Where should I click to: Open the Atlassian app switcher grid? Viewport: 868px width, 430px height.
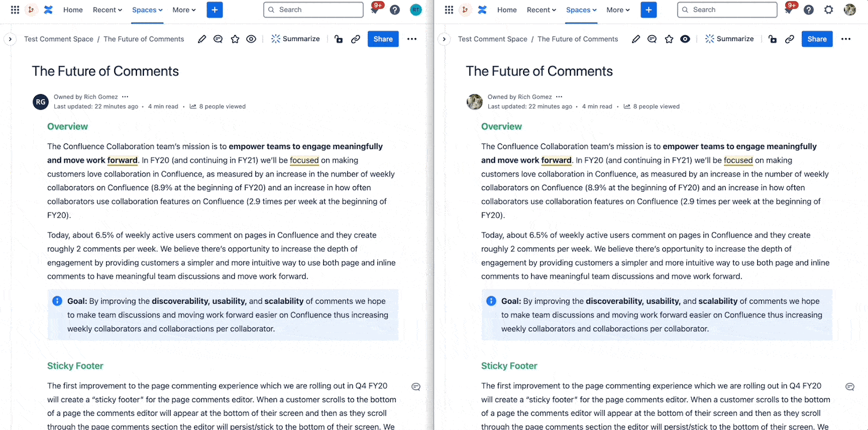point(14,10)
